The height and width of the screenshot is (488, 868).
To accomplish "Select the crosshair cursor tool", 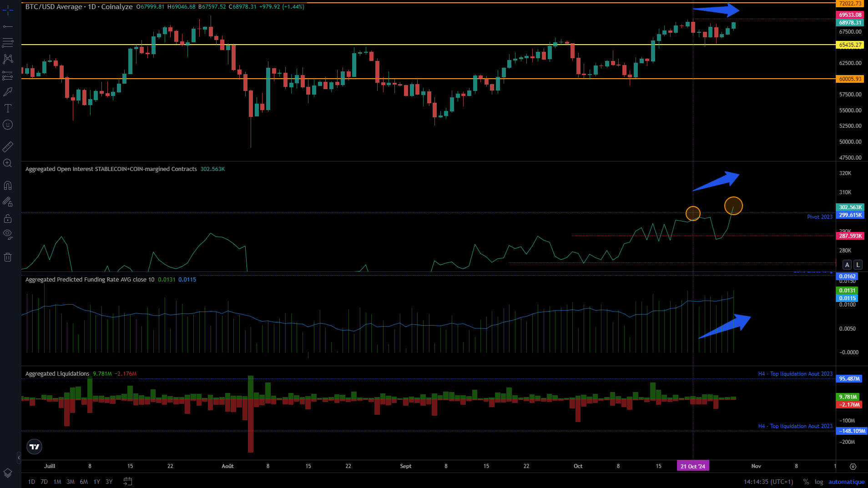I will 8,10.
